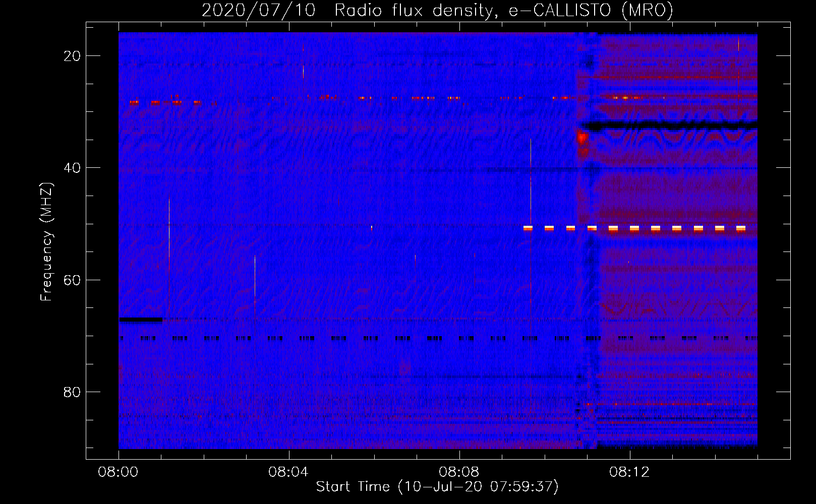Viewport: 816px width, 504px height.
Task: Click the bright red burst near 35 MHz
Action: [582, 138]
